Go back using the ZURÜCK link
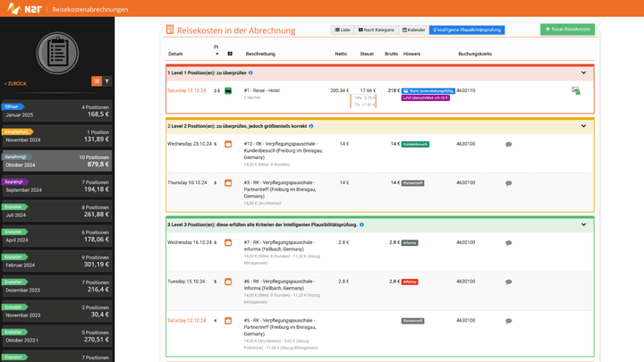Image resolution: width=644 pixels, height=362 pixels. [x=15, y=83]
